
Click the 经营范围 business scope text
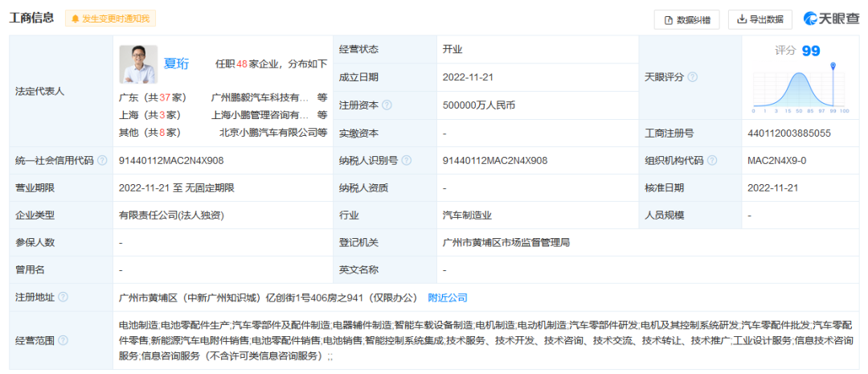(x=486, y=340)
